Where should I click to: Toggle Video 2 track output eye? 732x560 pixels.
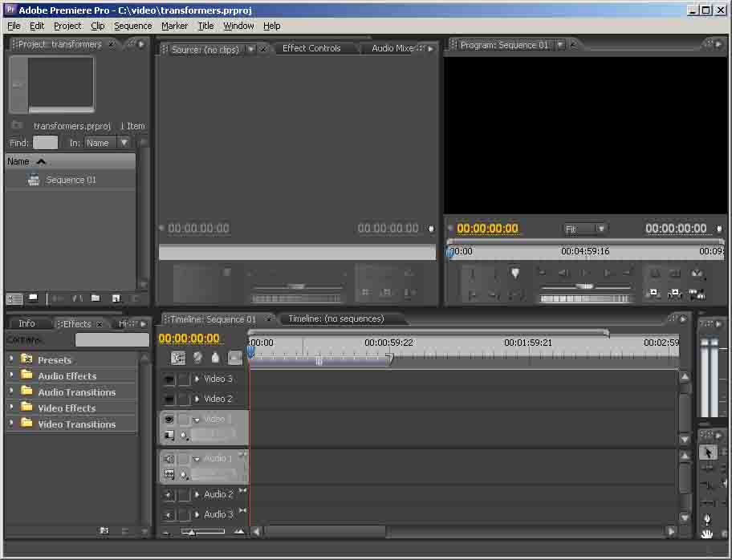(x=169, y=399)
